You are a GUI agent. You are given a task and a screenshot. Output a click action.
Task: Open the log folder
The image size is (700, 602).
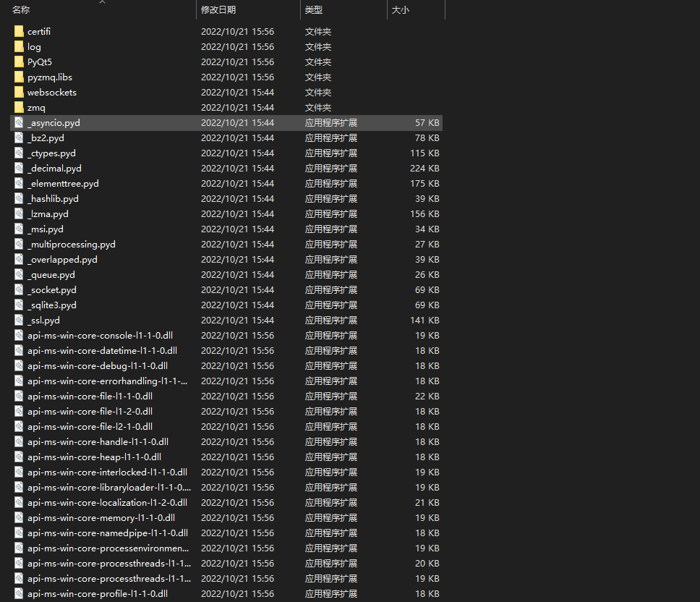click(34, 46)
